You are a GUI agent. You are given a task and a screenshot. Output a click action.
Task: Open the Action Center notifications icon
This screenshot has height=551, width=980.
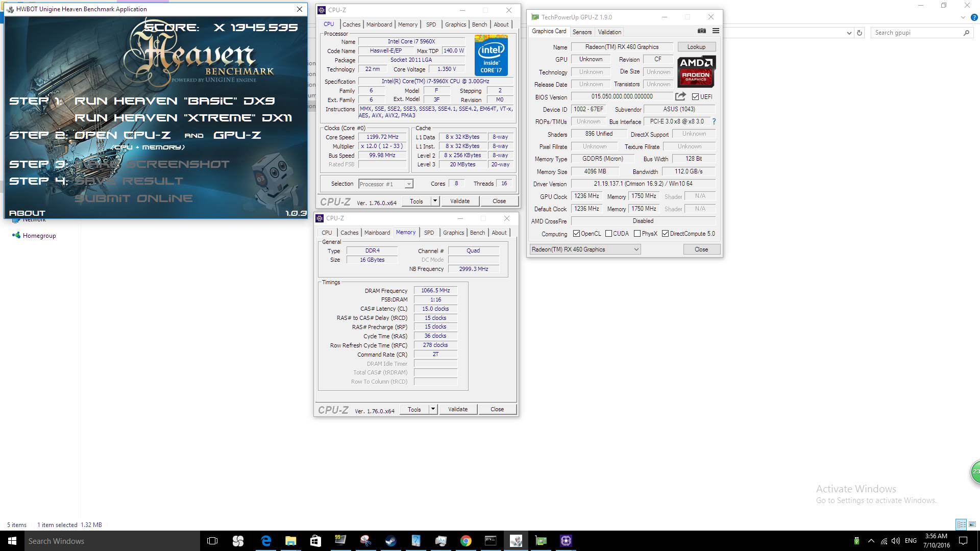tap(963, 541)
